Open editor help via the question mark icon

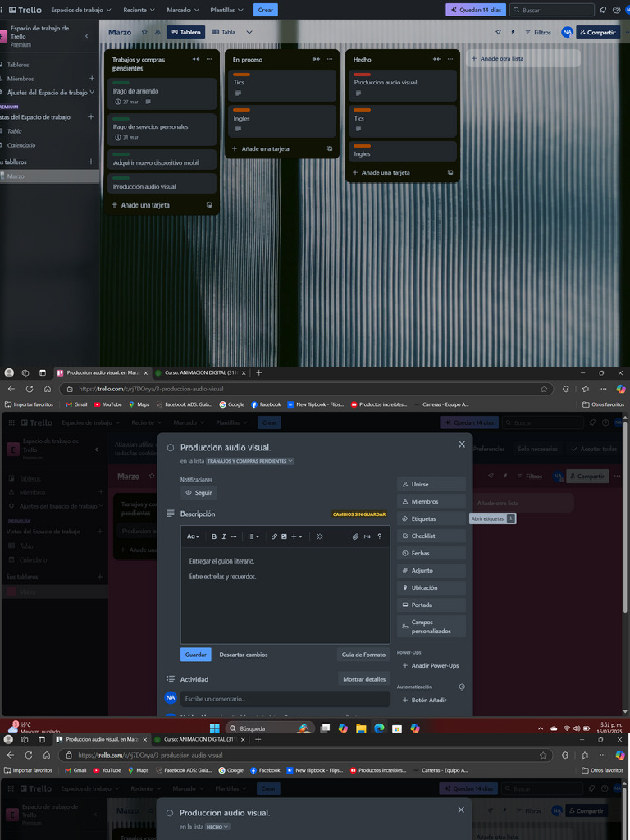click(x=379, y=536)
